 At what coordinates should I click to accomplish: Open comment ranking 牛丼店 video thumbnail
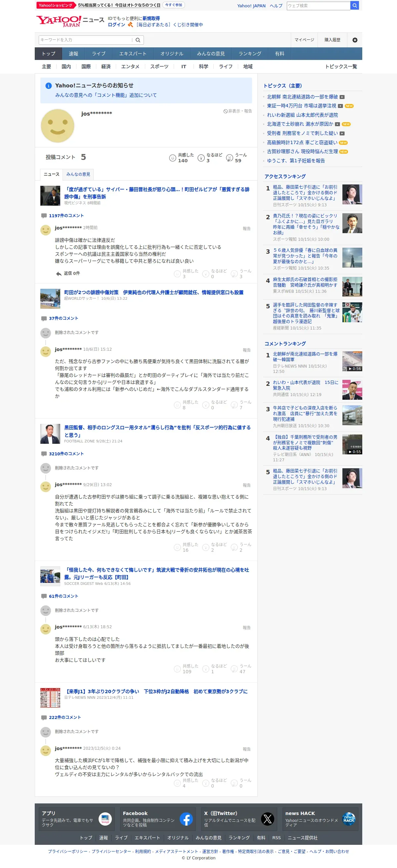[352, 416]
